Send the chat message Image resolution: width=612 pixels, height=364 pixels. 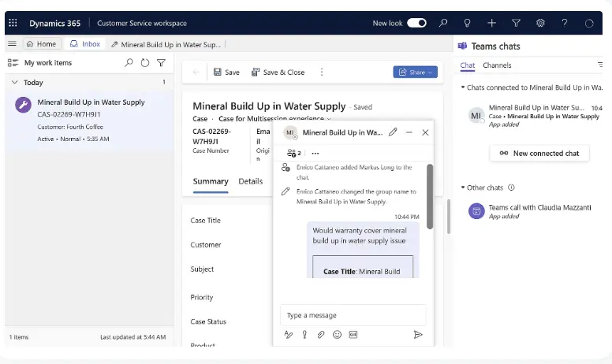coord(418,334)
